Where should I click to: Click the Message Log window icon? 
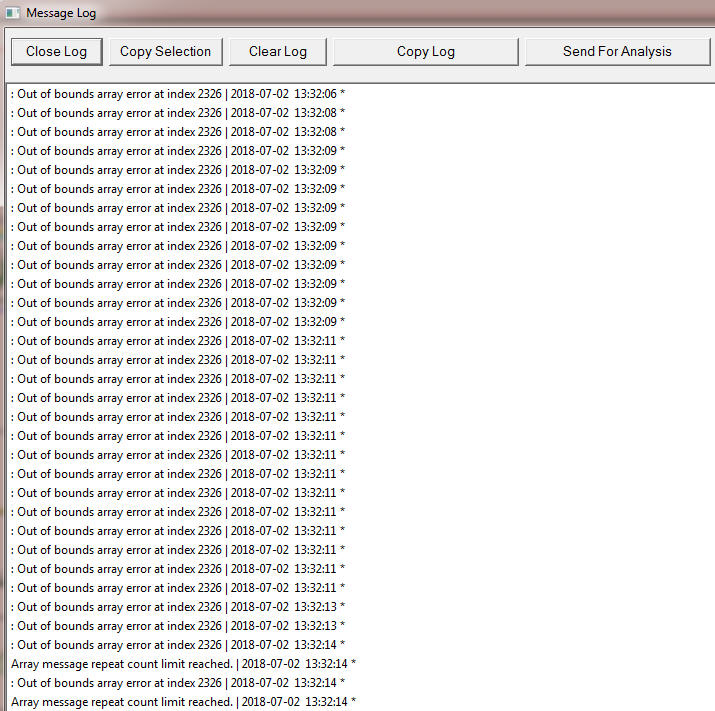(12, 13)
